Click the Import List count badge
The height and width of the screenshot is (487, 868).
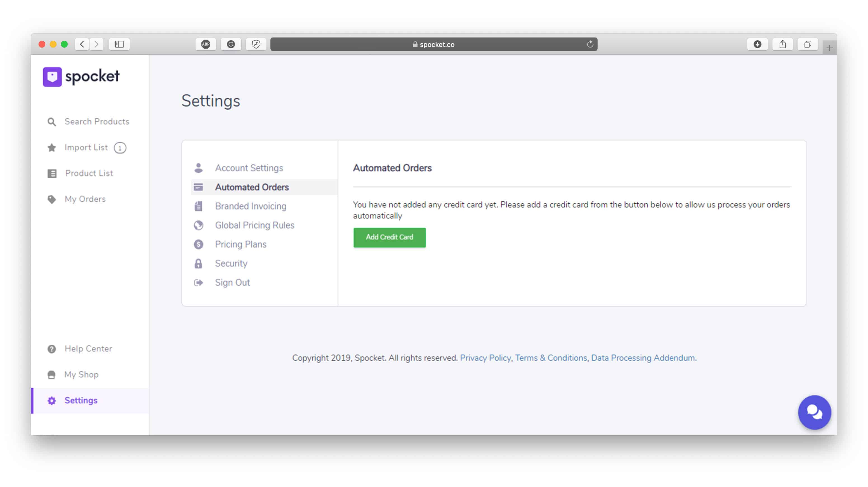click(120, 148)
